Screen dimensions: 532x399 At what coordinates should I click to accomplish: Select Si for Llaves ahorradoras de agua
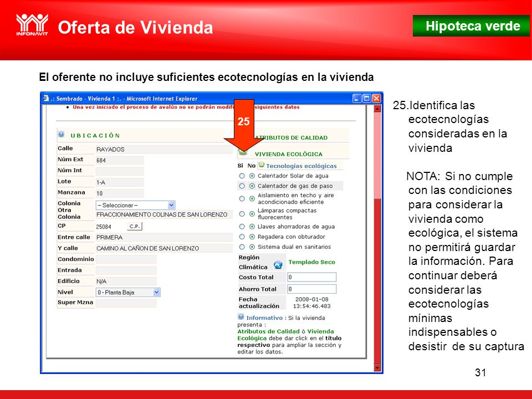click(242, 226)
